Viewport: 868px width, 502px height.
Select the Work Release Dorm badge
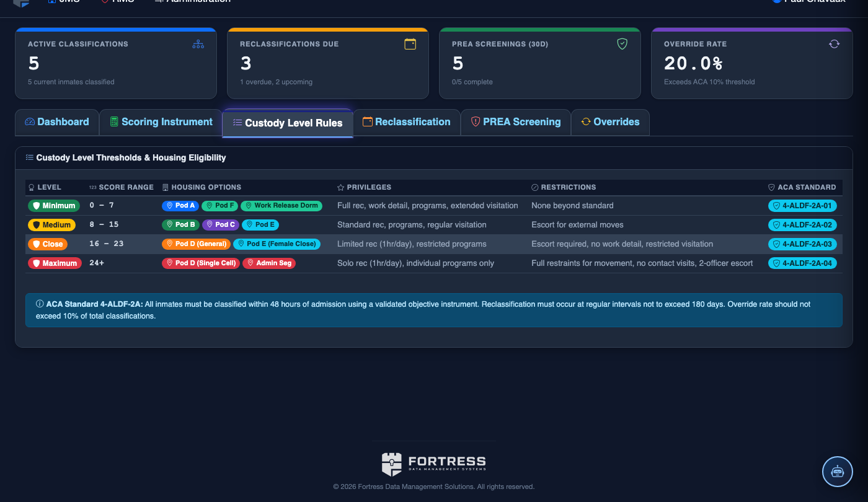click(x=281, y=206)
